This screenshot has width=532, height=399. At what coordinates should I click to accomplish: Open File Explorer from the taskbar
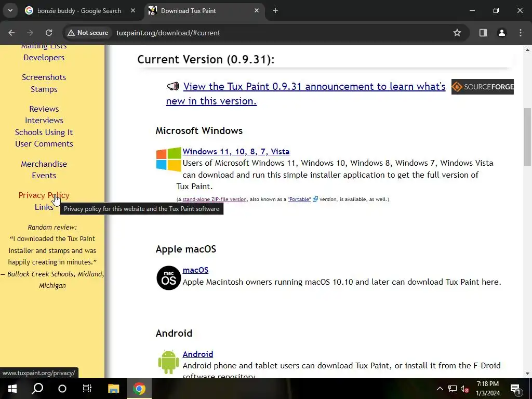(114, 389)
